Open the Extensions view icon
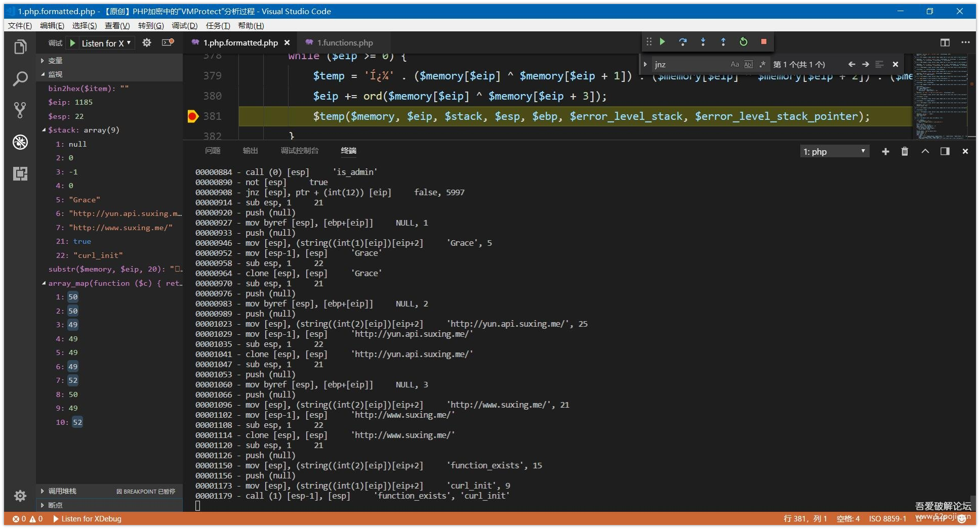 point(20,173)
